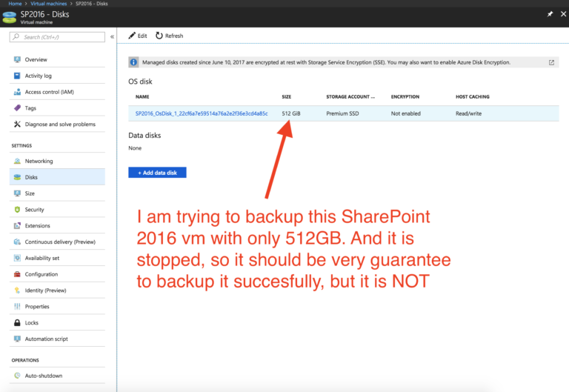
Task: Go to Home in the breadcrumb
Action: point(15,3)
